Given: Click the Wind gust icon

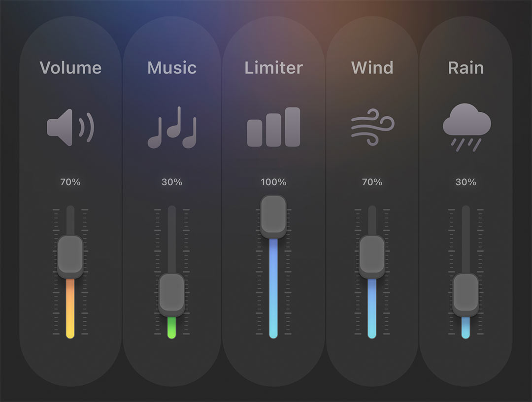Looking at the screenshot, I should click(372, 127).
